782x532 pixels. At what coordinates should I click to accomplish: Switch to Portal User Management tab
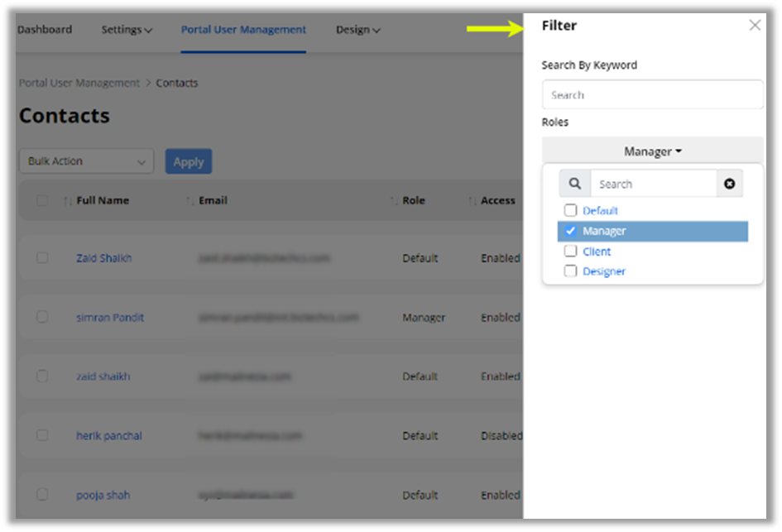tap(243, 30)
